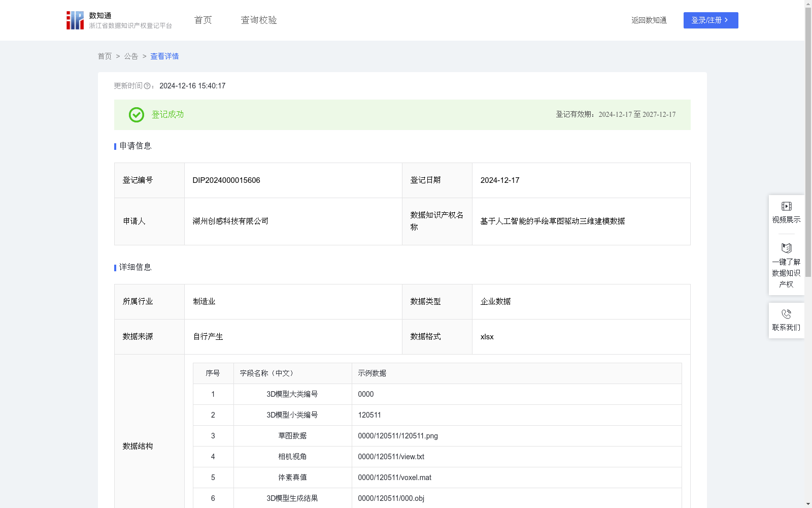This screenshot has height=508, width=812.
Task: Select registration number DIP2024000015606
Action: (226, 180)
